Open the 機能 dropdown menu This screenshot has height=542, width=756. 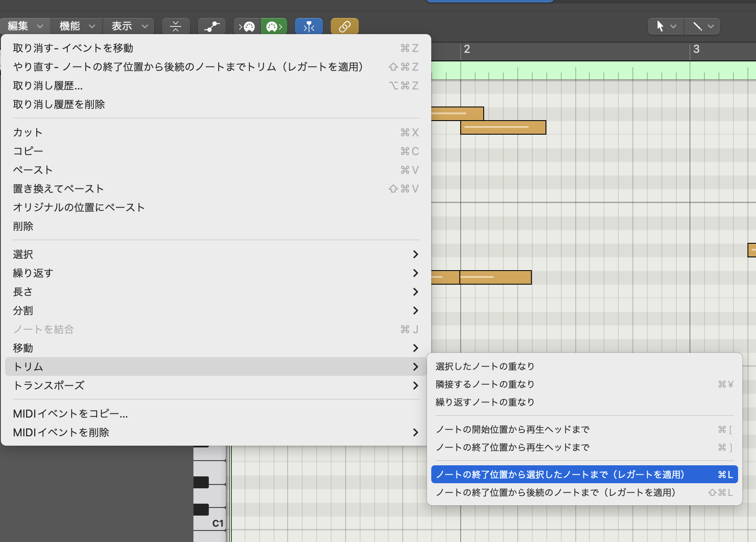click(x=77, y=26)
